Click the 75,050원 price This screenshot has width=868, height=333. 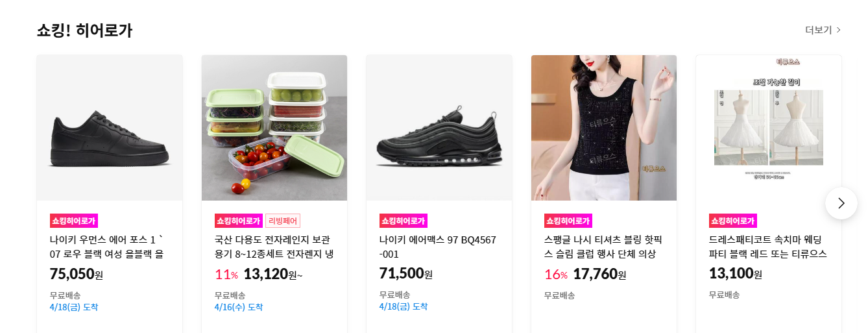click(x=77, y=274)
